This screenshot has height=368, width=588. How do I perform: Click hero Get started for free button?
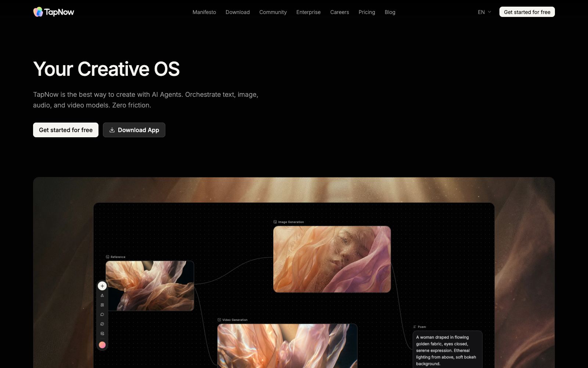tap(66, 130)
